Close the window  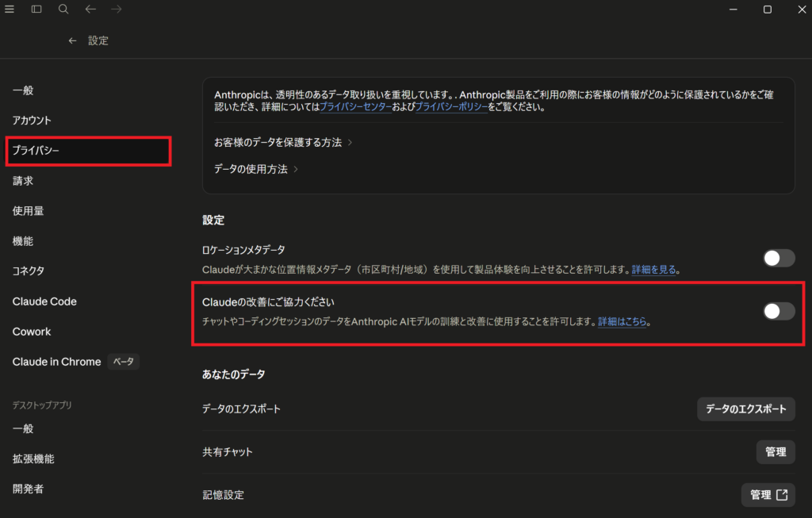pyautogui.click(x=802, y=10)
